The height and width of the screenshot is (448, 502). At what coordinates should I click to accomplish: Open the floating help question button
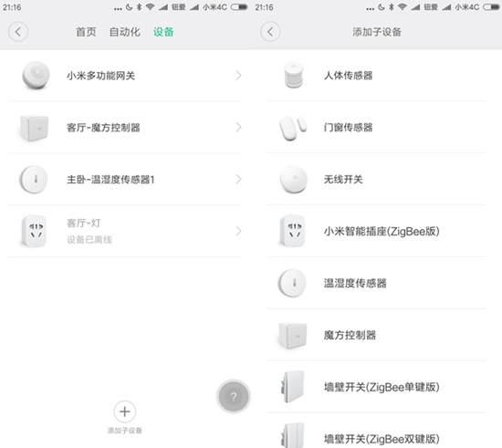(234, 397)
